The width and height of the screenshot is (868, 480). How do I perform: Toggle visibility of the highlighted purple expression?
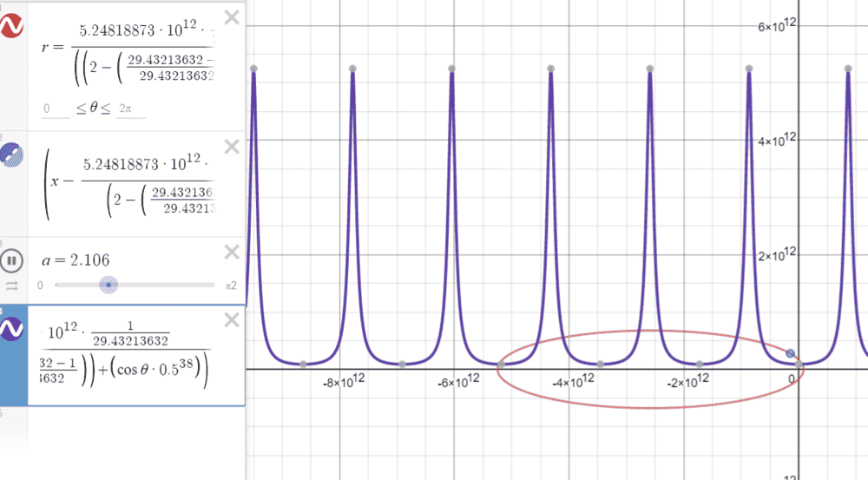[11, 329]
